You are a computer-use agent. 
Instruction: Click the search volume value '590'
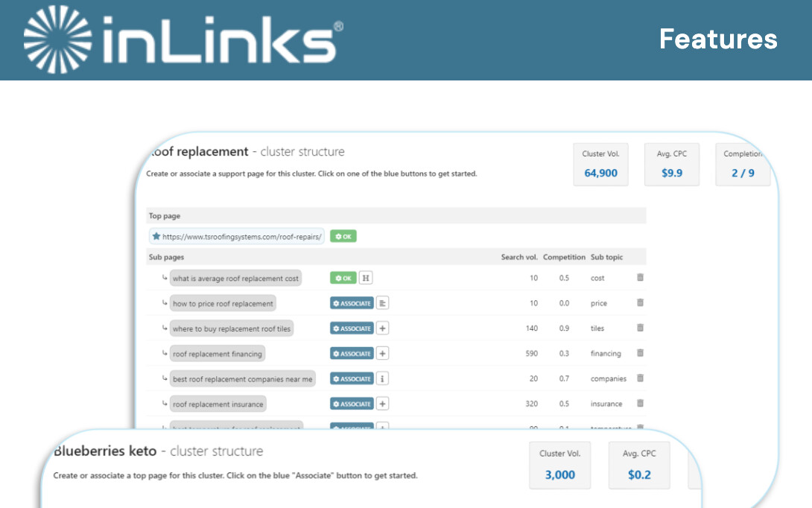531,354
